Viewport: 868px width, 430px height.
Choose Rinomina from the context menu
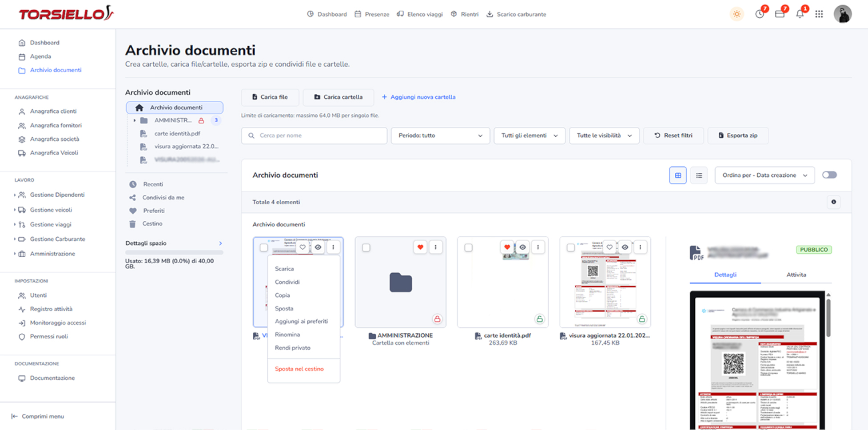pyautogui.click(x=287, y=335)
